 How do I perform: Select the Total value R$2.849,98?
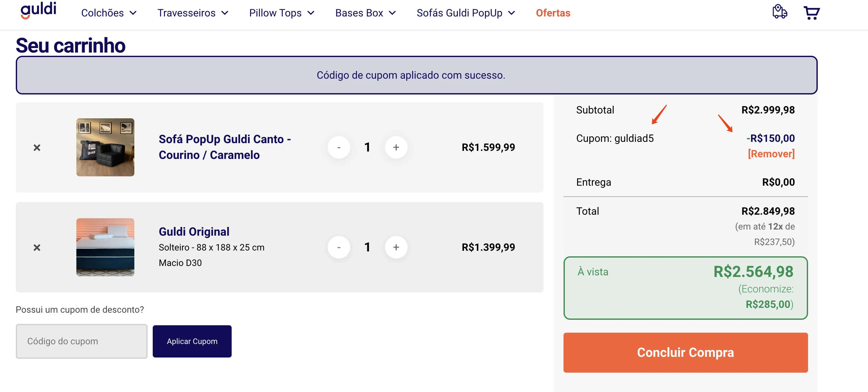pos(768,211)
